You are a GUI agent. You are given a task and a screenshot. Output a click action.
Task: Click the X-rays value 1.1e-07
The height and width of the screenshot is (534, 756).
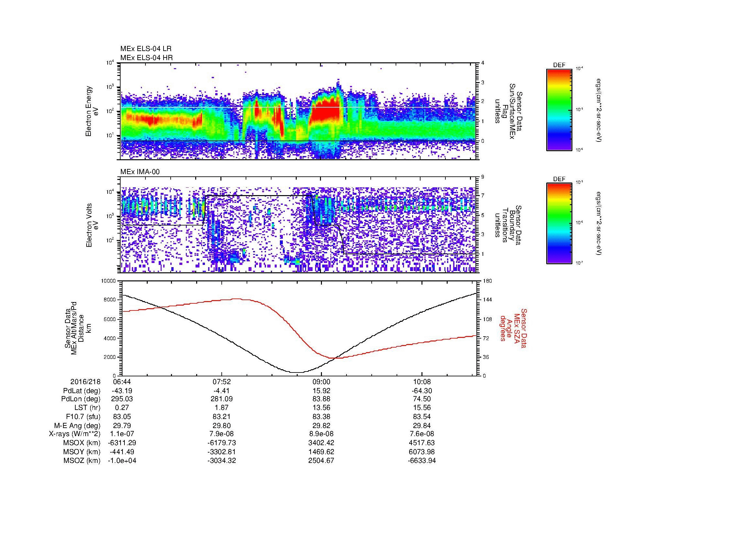click(x=122, y=434)
